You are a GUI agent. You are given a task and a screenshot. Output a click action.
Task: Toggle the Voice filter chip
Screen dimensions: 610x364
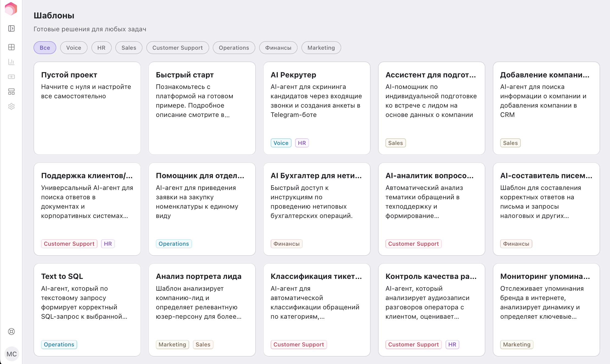(x=74, y=48)
